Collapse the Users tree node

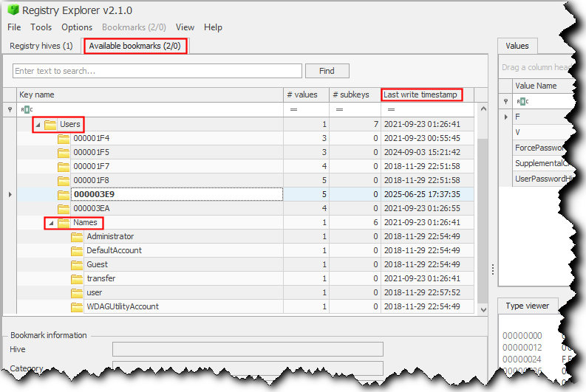[38, 125]
